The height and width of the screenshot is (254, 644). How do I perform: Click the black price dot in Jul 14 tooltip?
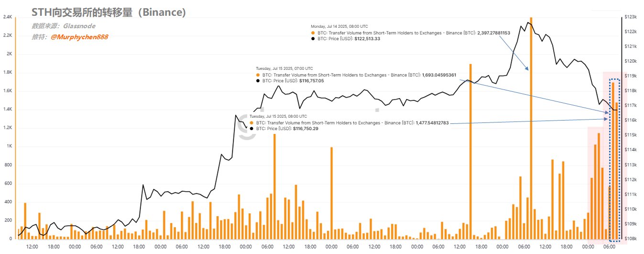click(313, 39)
